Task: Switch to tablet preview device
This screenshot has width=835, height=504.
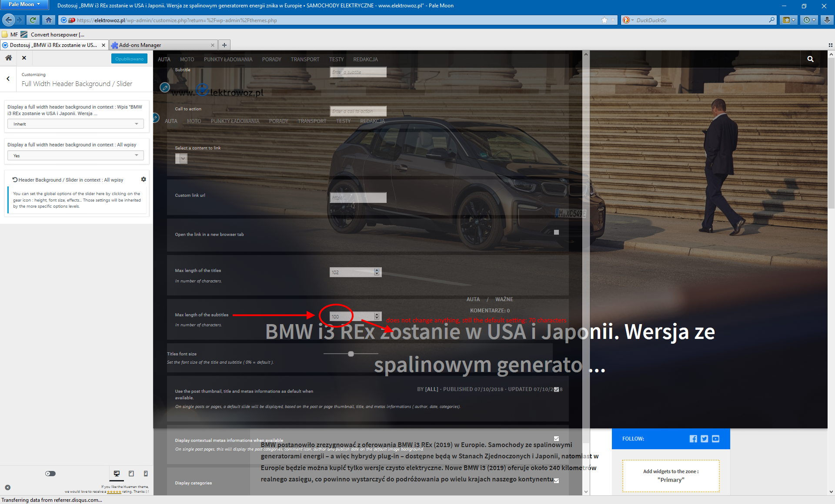Action: (131, 474)
